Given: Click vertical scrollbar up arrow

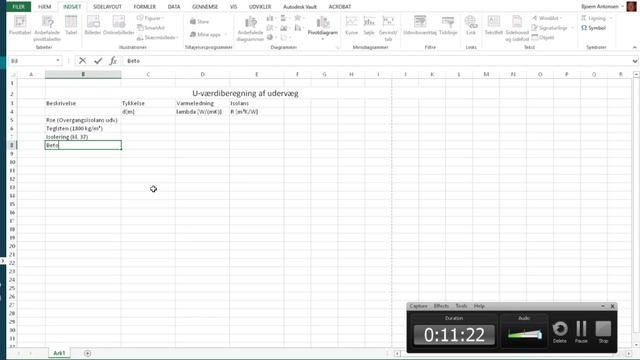Looking at the screenshot, I should (636, 75).
